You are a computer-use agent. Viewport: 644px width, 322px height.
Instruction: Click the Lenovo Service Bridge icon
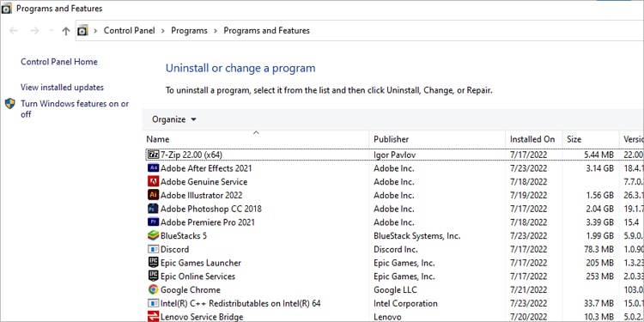[153, 317]
